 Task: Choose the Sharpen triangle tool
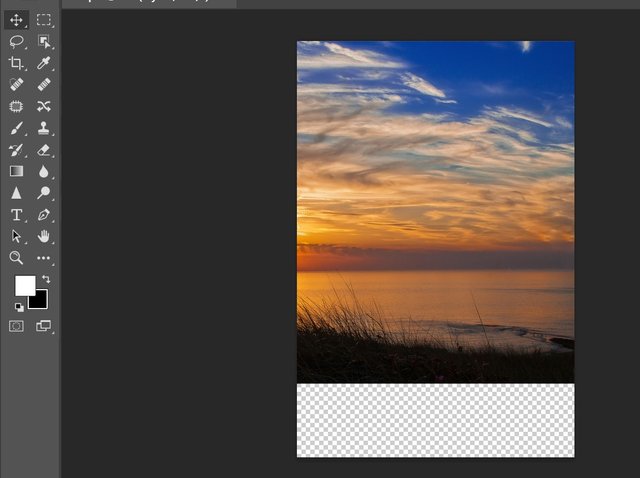coord(16,193)
